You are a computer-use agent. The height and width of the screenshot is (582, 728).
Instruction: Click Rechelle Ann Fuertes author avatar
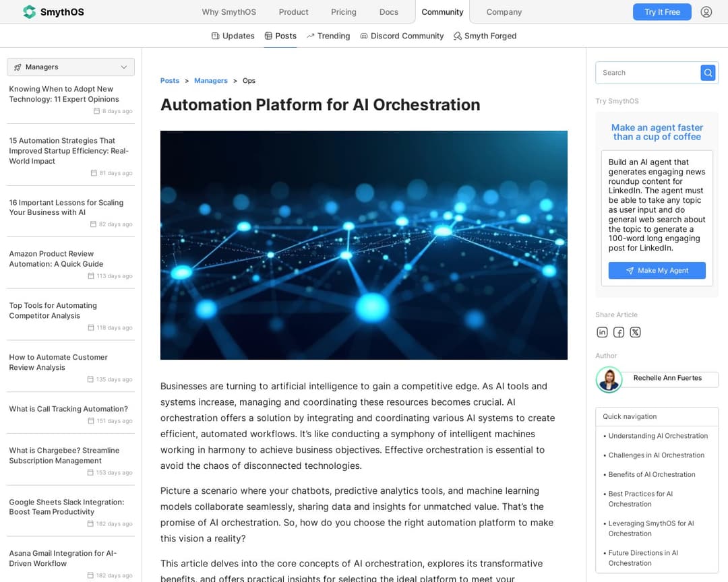click(x=609, y=379)
